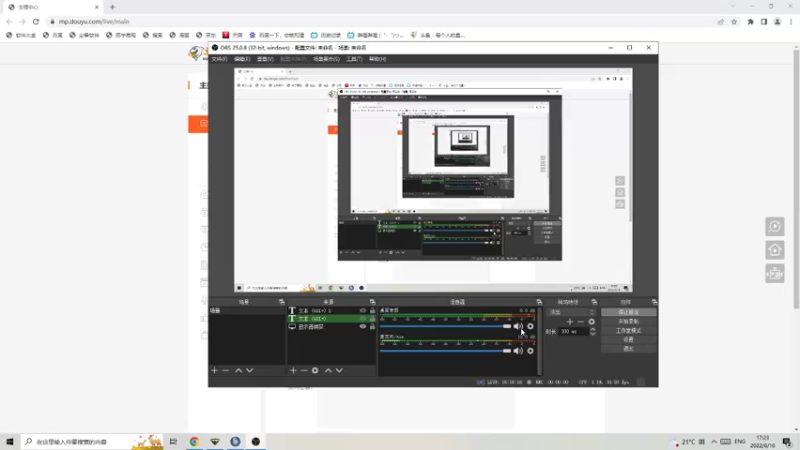The width and height of the screenshot is (800, 450).
Task: Open the OBS Scene Collection menu
Action: coord(326,59)
